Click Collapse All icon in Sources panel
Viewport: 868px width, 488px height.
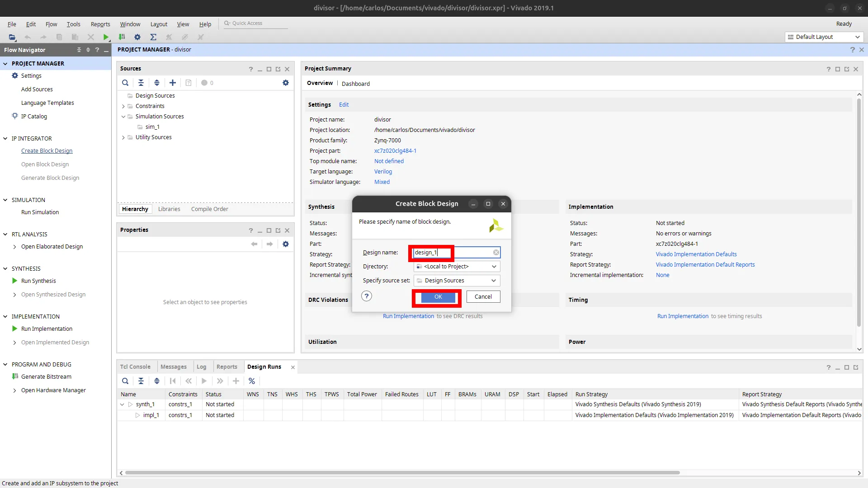141,83
